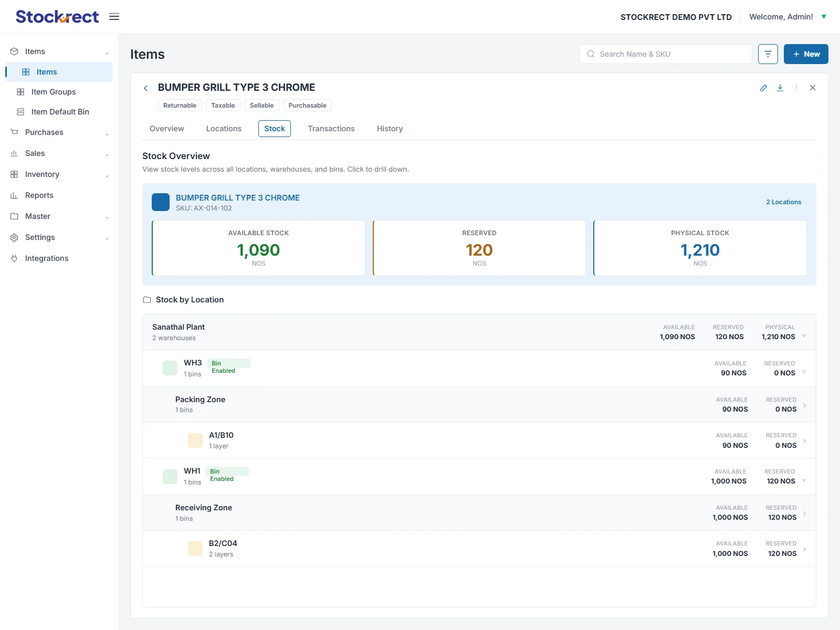The width and height of the screenshot is (840, 630).
Task: Click the BUMPER GRILL TYPE 3 CHROME blue link
Action: coord(238,198)
